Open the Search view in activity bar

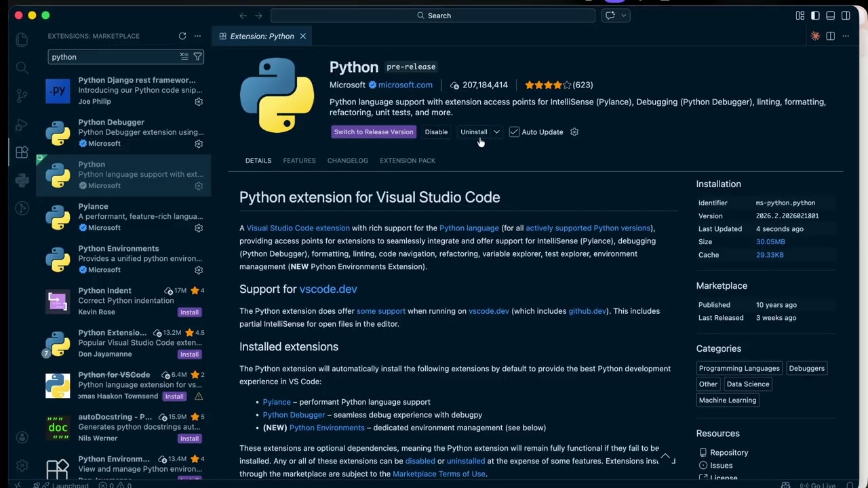point(22,68)
